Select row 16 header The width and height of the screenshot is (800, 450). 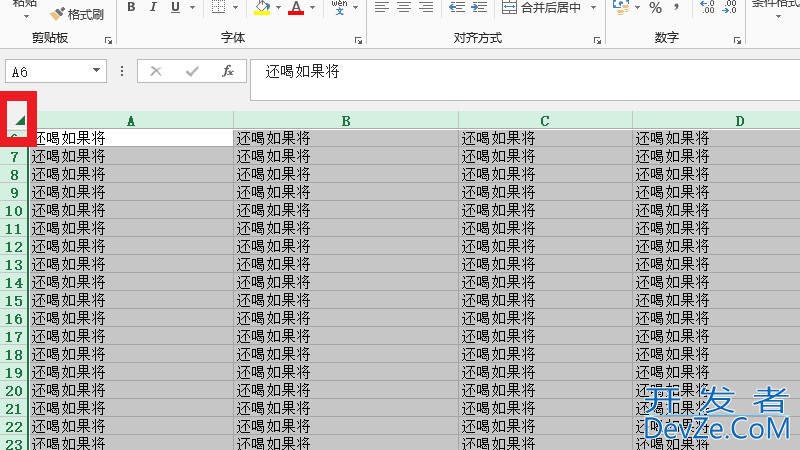(x=14, y=318)
